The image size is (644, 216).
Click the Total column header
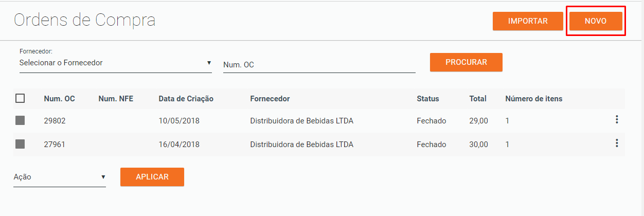(x=478, y=99)
